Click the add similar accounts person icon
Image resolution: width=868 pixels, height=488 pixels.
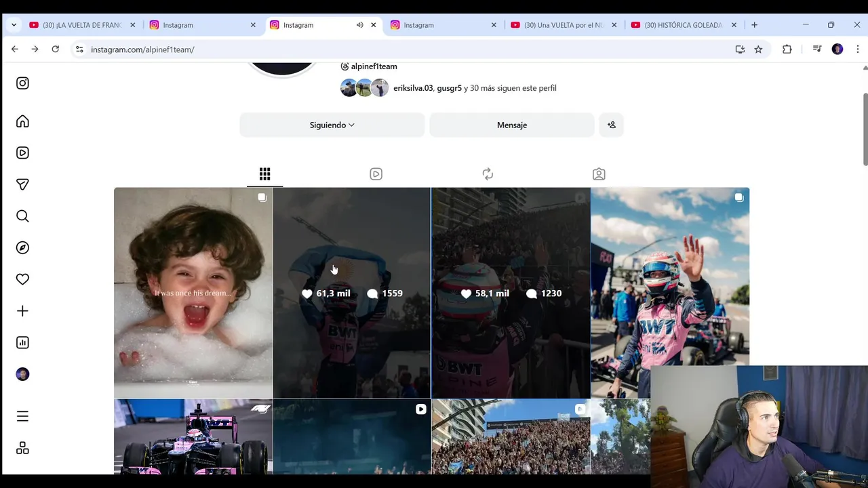point(611,125)
